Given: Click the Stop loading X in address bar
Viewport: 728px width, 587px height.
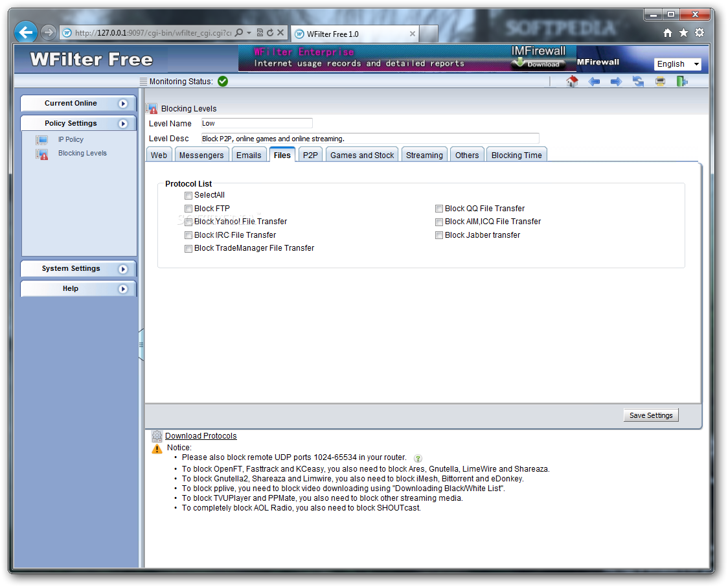Looking at the screenshot, I should (x=280, y=32).
